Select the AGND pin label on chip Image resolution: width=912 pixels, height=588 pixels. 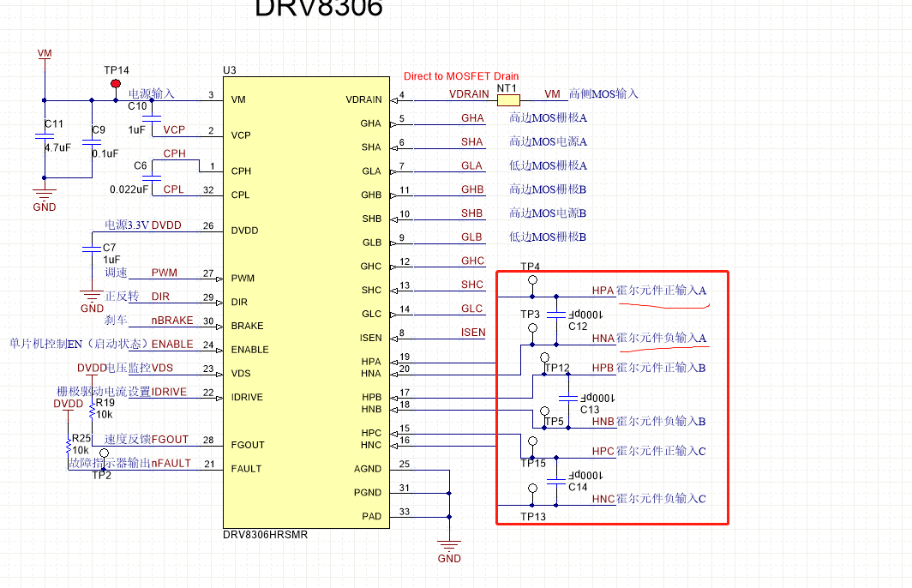[x=368, y=469]
